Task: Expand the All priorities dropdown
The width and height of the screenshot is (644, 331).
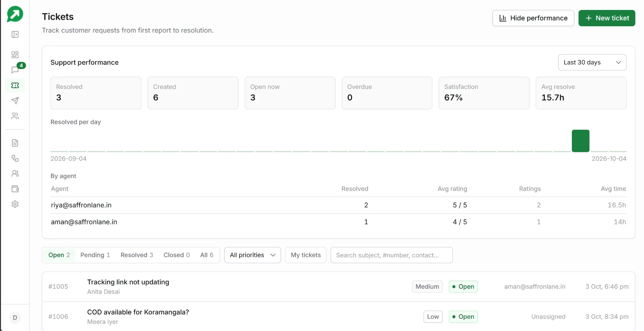Action: pyautogui.click(x=252, y=255)
